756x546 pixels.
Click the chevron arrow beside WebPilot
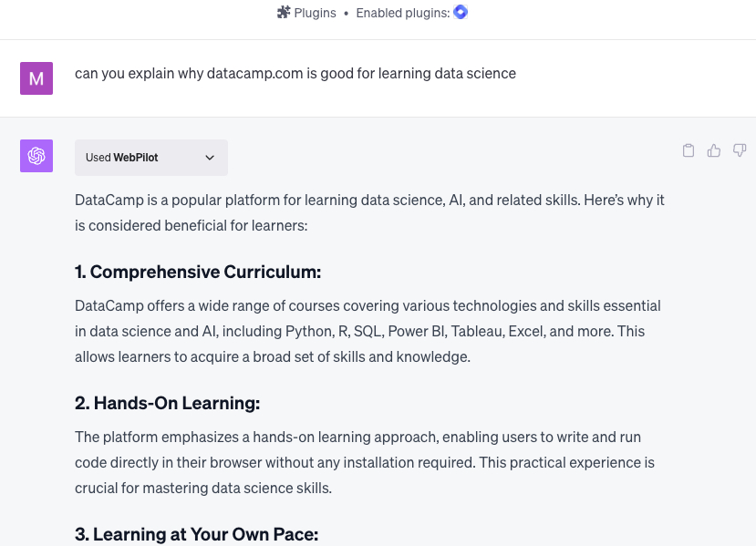pyautogui.click(x=210, y=158)
